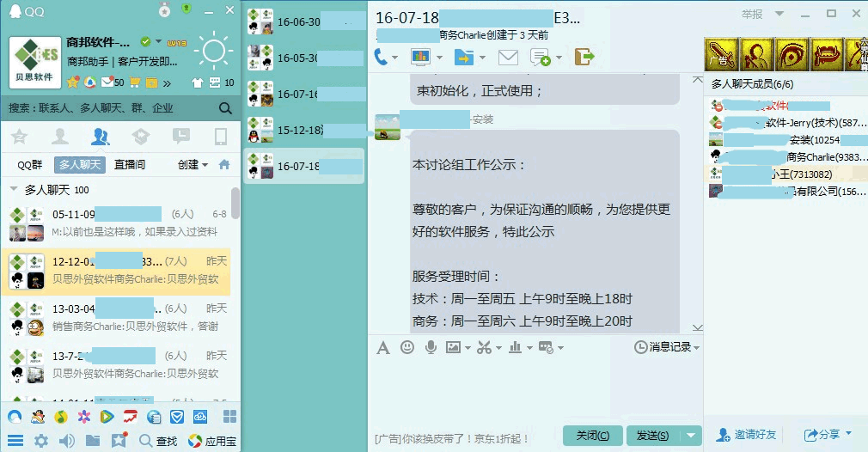Open the 13-03-04 group chat row

[116, 318]
